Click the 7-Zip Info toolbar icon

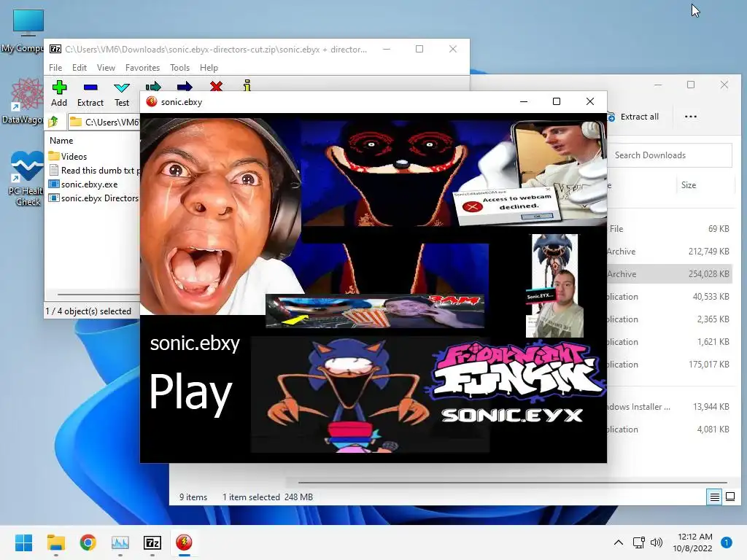point(247,85)
